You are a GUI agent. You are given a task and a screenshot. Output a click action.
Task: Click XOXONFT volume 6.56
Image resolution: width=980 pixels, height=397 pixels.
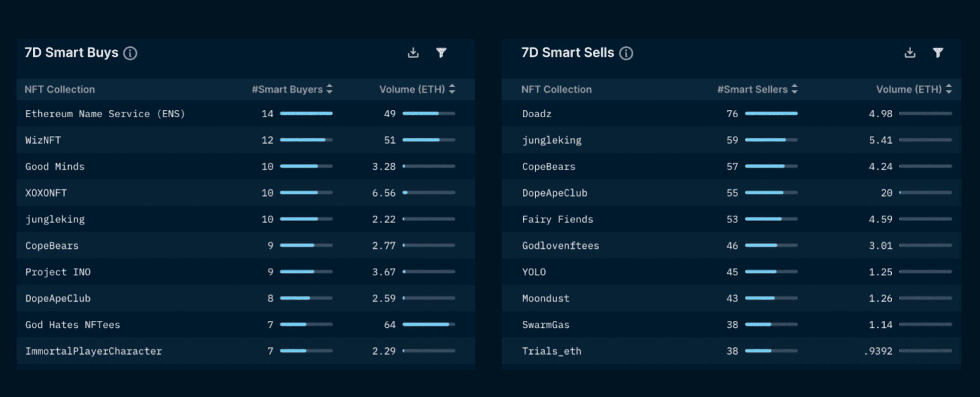click(383, 193)
